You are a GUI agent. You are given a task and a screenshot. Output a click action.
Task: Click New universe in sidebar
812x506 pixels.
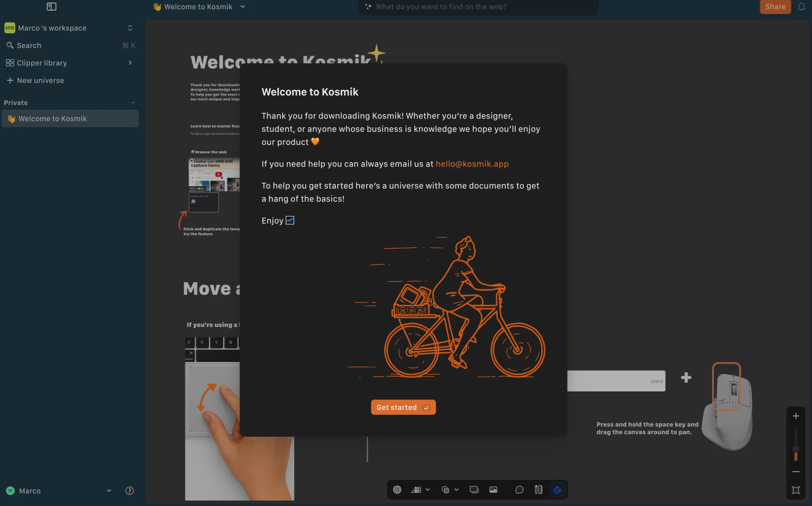tap(40, 80)
